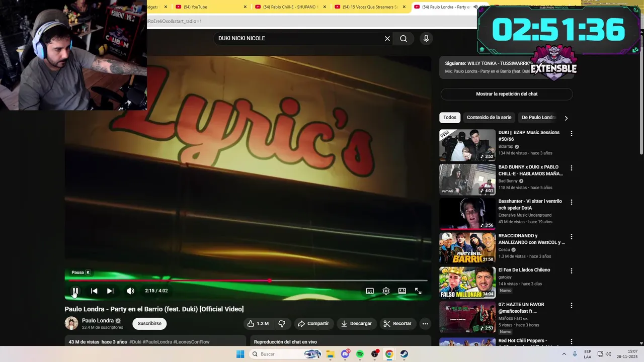
Task: Skip to next video in player
Action: pyautogui.click(x=110, y=291)
